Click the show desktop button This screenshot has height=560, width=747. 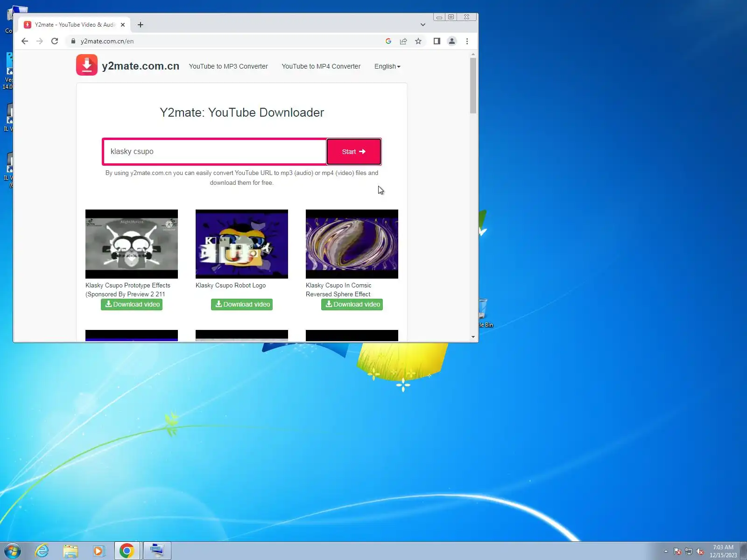743,551
